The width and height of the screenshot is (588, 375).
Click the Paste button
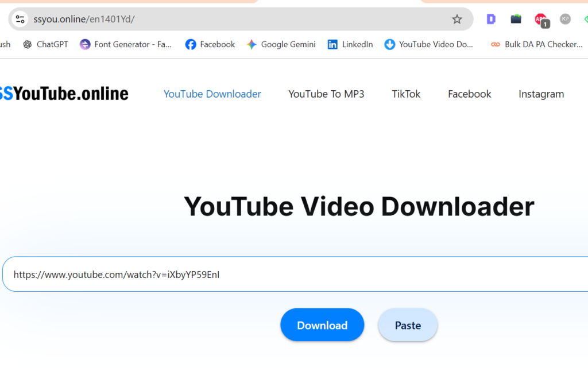[408, 324]
